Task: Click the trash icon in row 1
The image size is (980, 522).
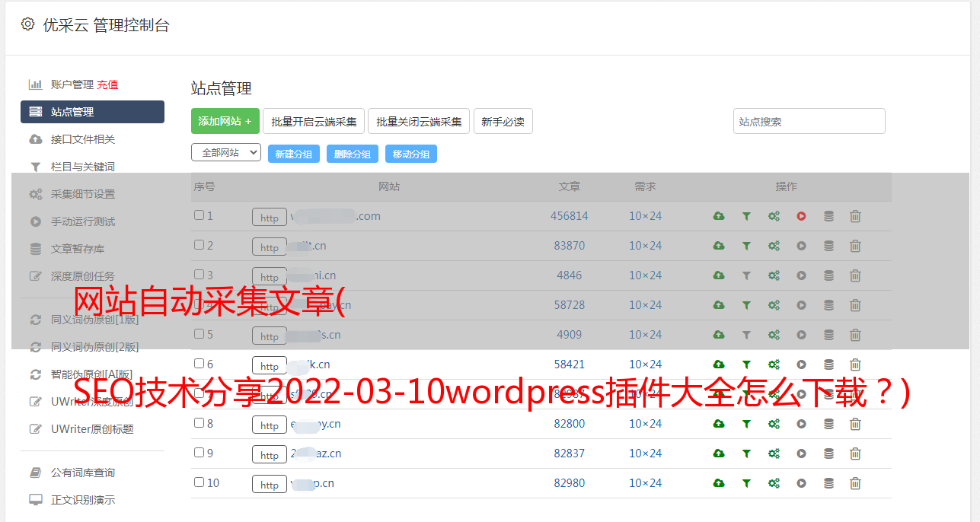Action: pos(855,216)
